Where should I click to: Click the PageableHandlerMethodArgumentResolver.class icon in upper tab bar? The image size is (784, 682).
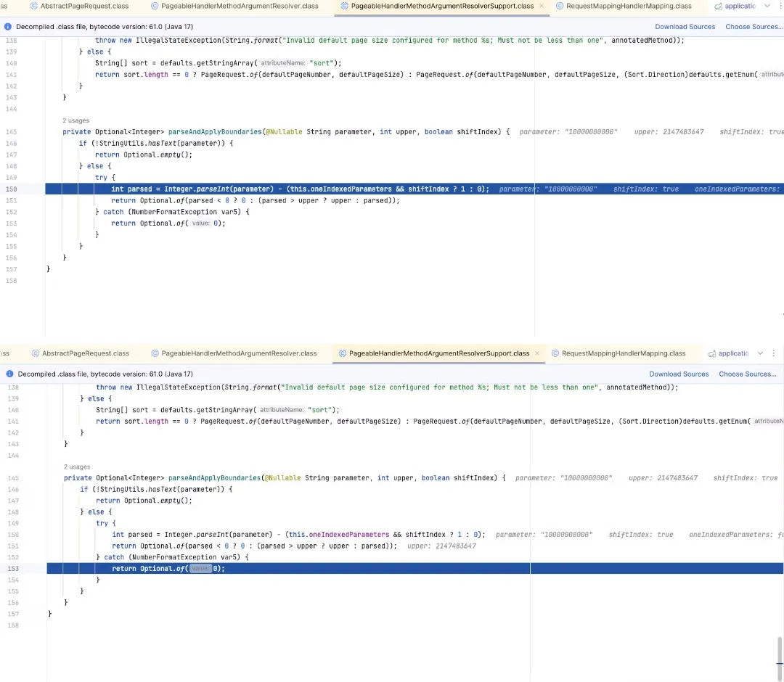[155, 6]
